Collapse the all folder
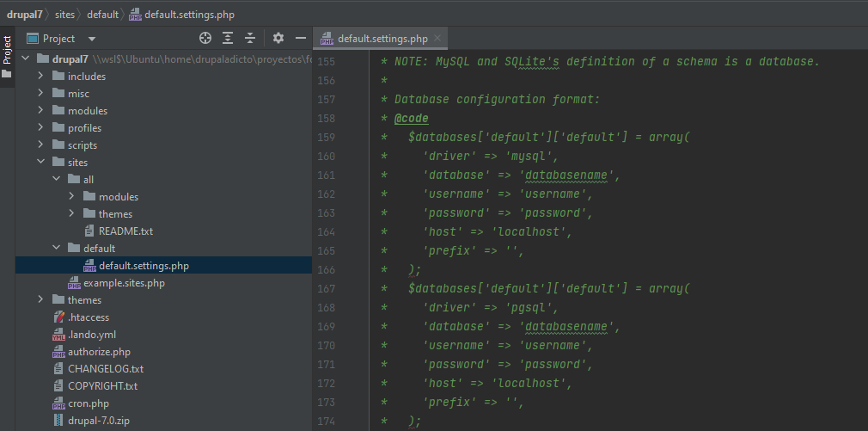 [x=56, y=179]
